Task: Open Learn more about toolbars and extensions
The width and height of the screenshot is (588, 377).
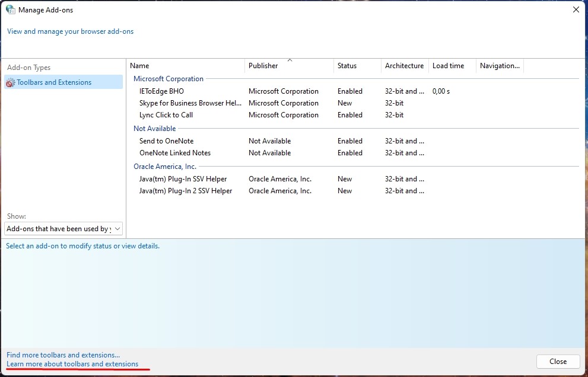Action: point(72,364)
